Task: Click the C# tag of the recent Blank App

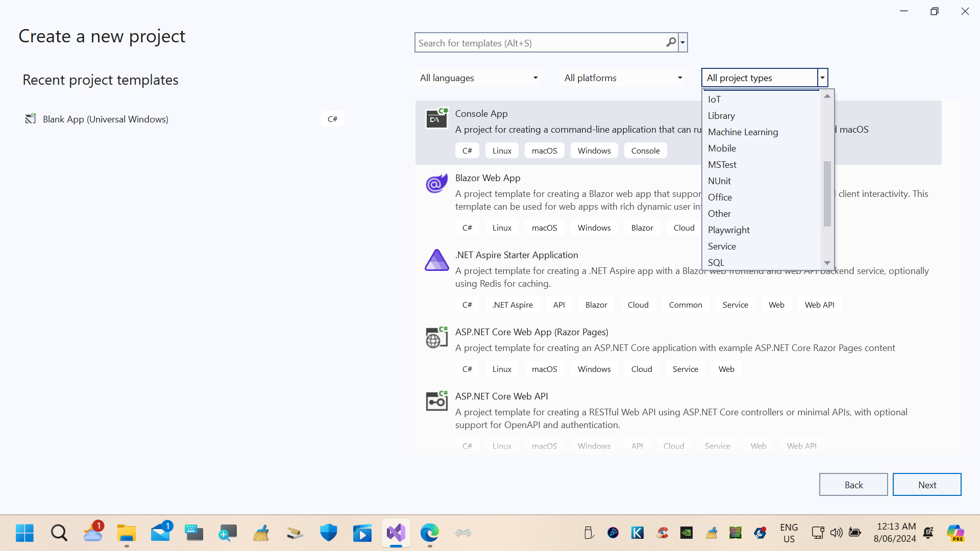Action: [x=332, y=119]
